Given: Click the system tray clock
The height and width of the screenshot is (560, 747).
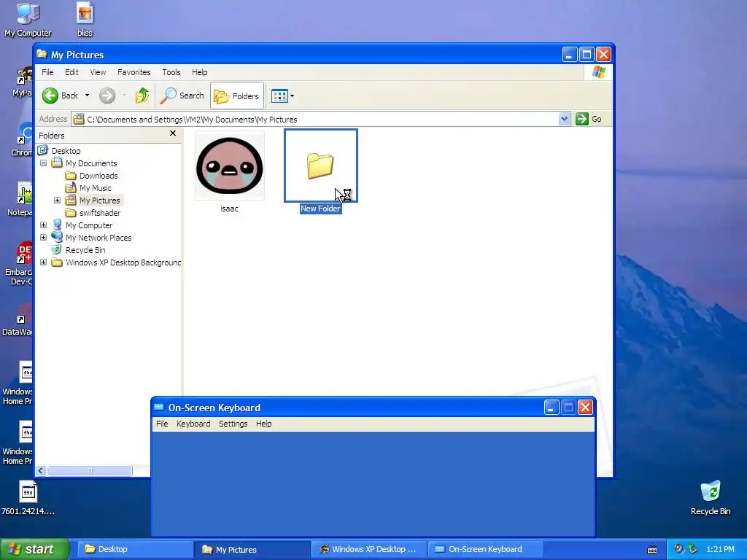Looking at the screenshot, I should (720, 549).
